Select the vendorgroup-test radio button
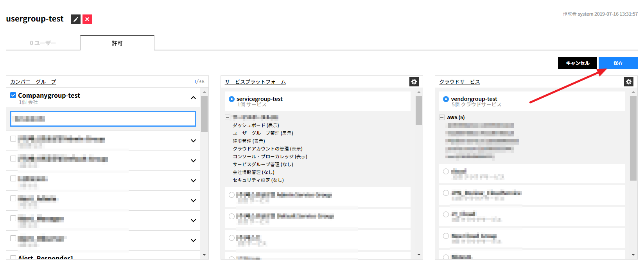Viewport: 644px width, 267px height. (446, 99)
